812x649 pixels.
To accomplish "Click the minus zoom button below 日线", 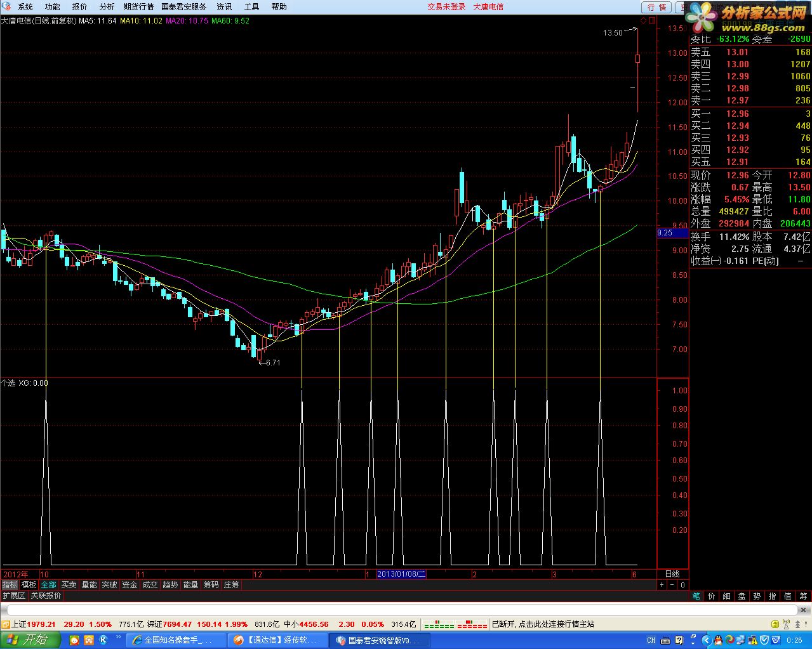I will (672, 585).
